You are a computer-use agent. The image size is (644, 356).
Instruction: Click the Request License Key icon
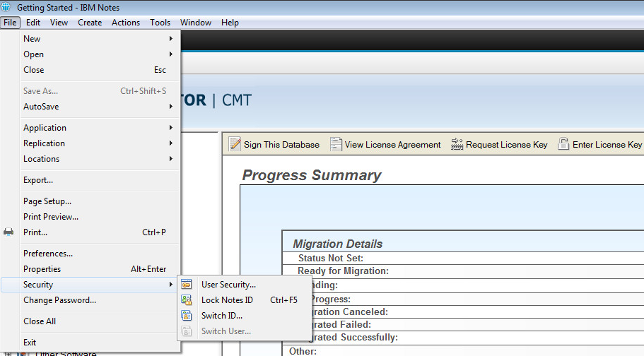pyautogui.click(x=457, y=145)
